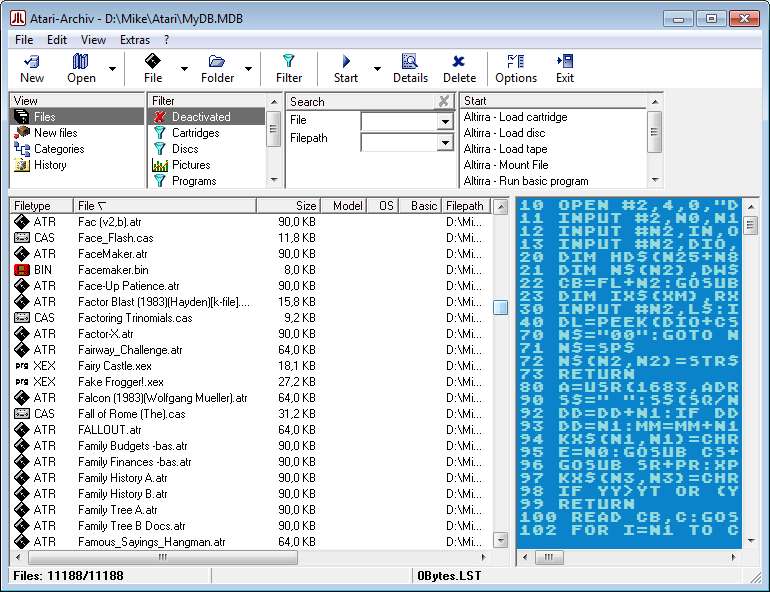Open the View menu
770x592 pixels.
coord(93,40)
